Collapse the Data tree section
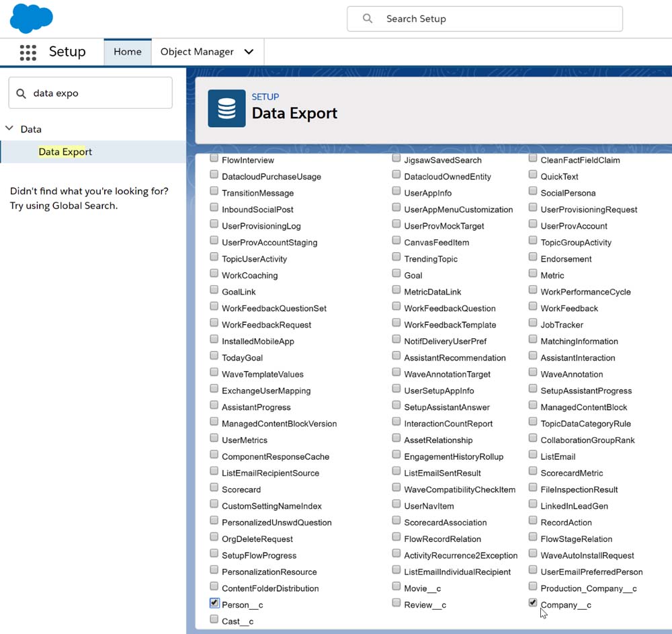Screen dimensions: 672x634 (9, 128)
